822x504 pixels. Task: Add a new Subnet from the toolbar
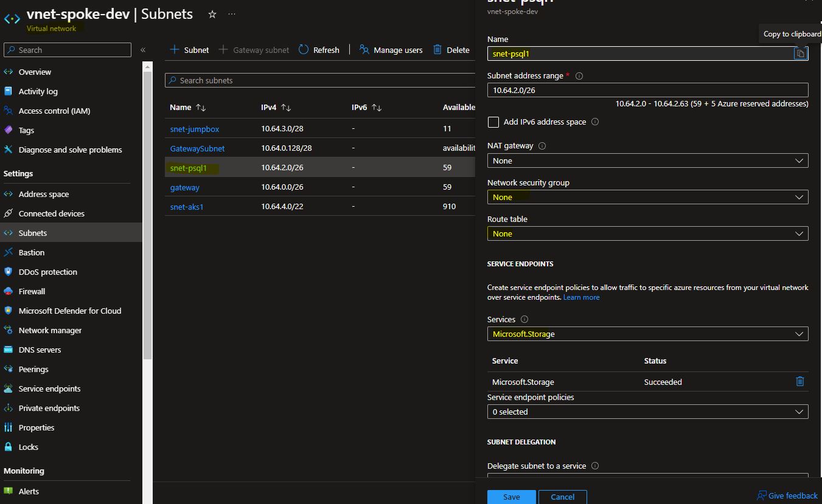pyautogui.click(x=189, y=50)
